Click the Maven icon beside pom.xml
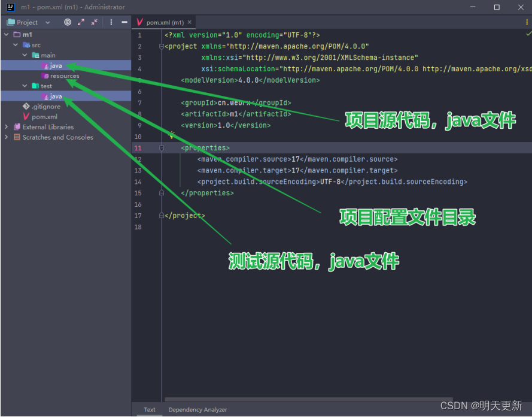This screenshot has height=417, width=532. 26,116
